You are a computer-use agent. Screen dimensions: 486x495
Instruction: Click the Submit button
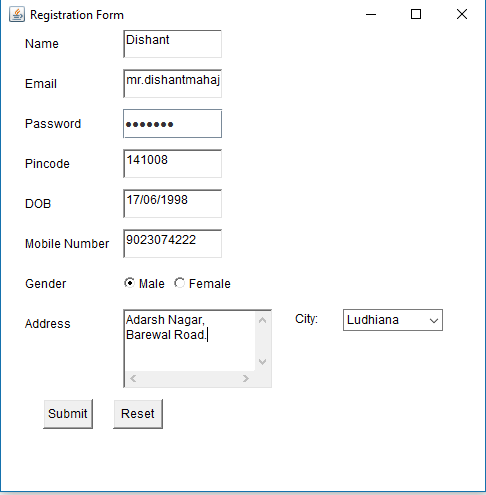[68, 414]
